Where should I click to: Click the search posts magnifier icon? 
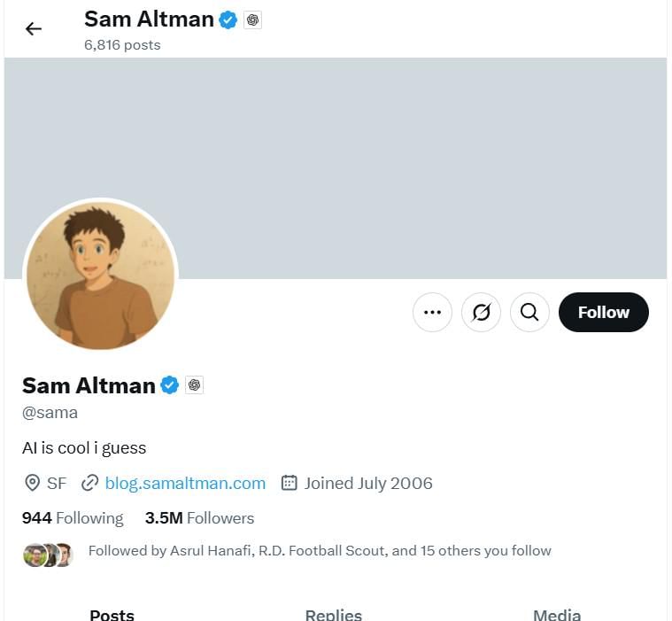(x=529, y=312)
